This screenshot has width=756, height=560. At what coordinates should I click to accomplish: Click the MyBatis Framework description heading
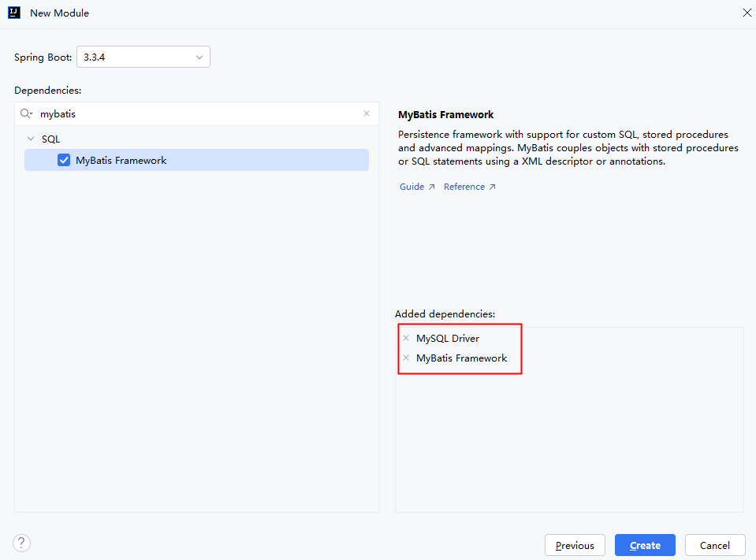pyautogui.click(x=446, y=115)
